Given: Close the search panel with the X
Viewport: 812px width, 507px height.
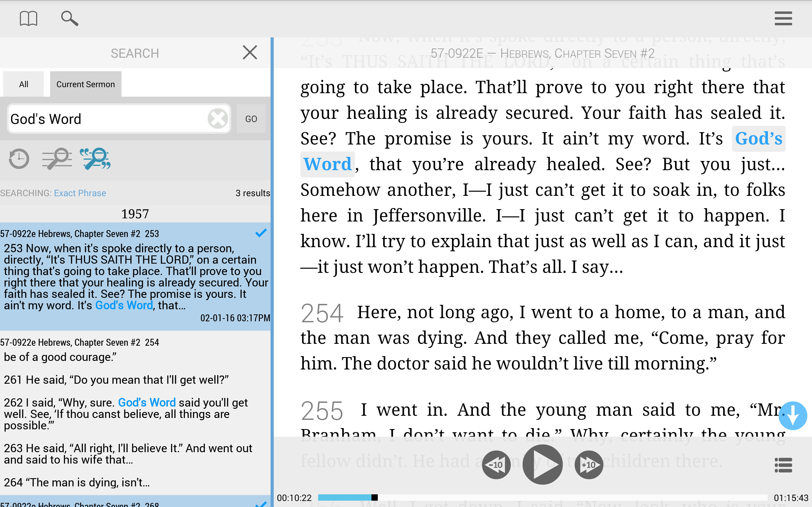Looking at the screenshot, I should [250, 52].
